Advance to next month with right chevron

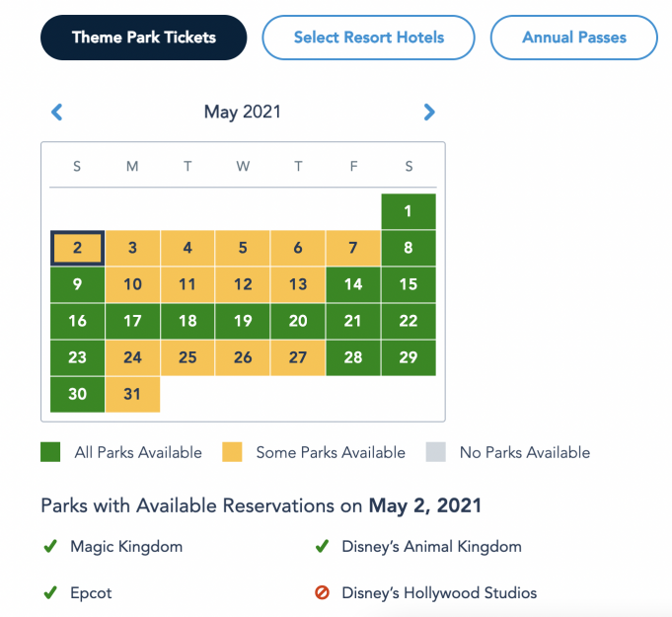[x=429, y=113]
